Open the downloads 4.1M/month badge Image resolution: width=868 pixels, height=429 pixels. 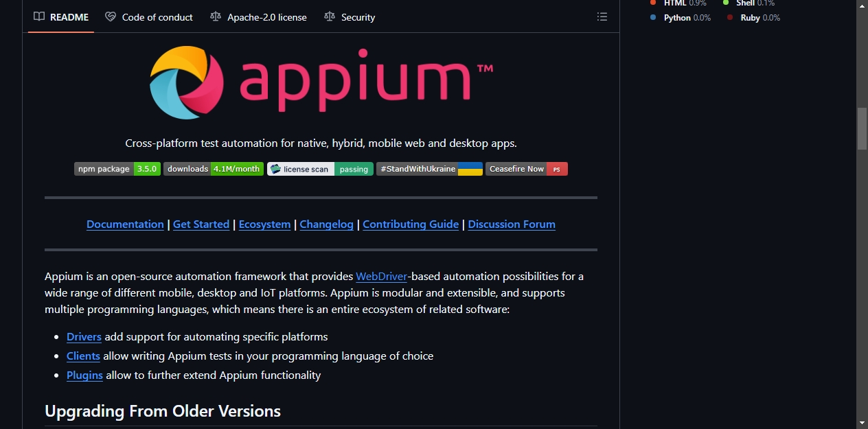(214, 169)
